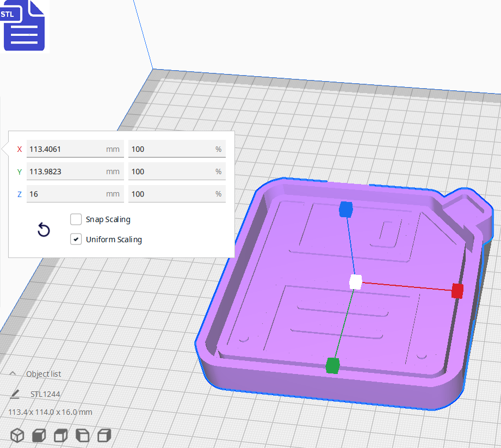Disable Uniform Scaling
The width and height of the screenshot is (501, 448).
pyautogui.click(x=76, y=239)
